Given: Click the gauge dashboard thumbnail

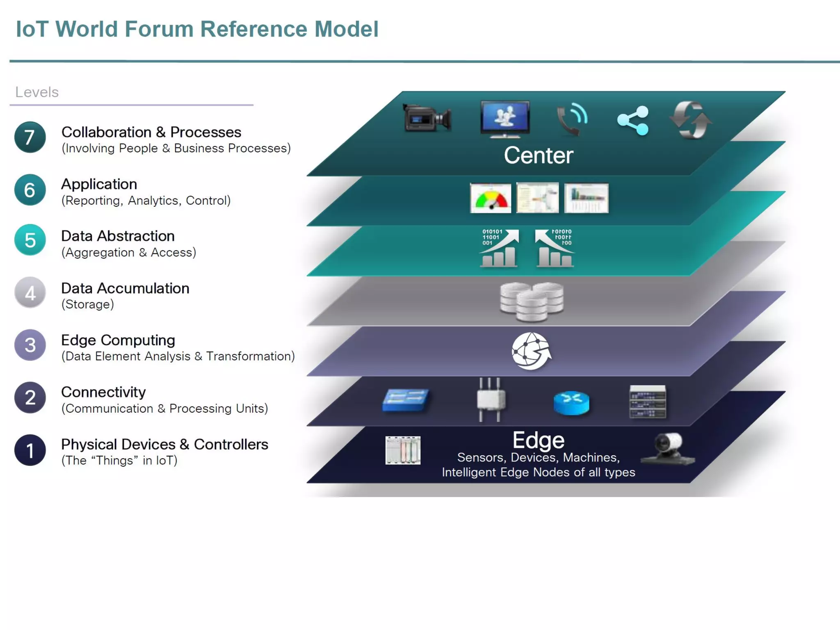Looking at the screenshot, I should (491, 198).
